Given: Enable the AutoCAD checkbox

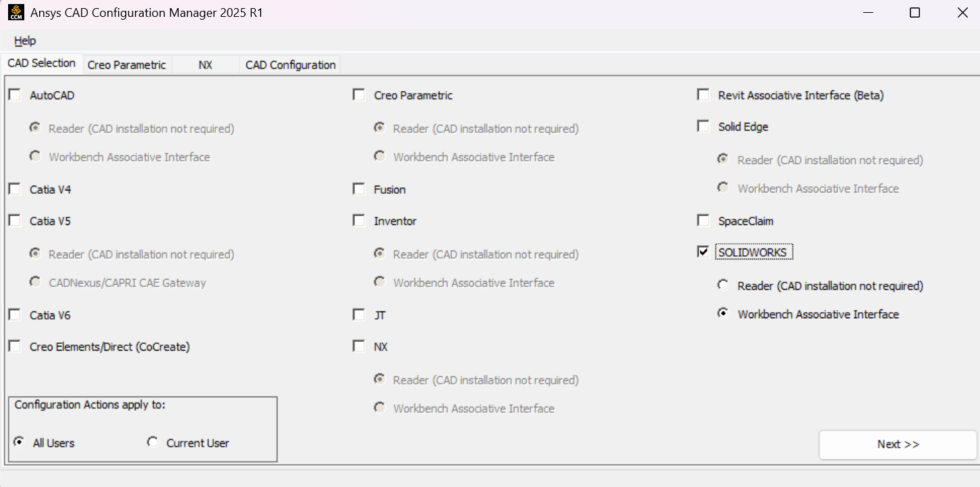Looking at the screenshot, I should 15,95.
